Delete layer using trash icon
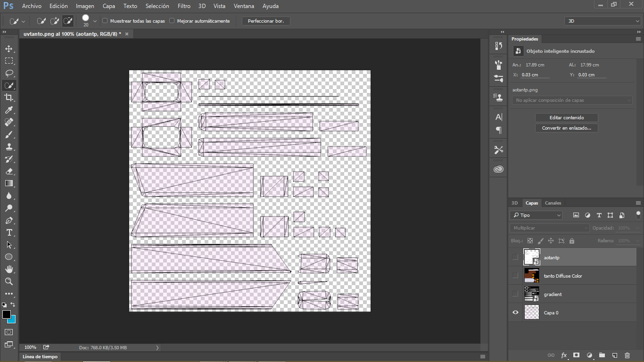This screenshot has height=362, width=644. point(627,355)
